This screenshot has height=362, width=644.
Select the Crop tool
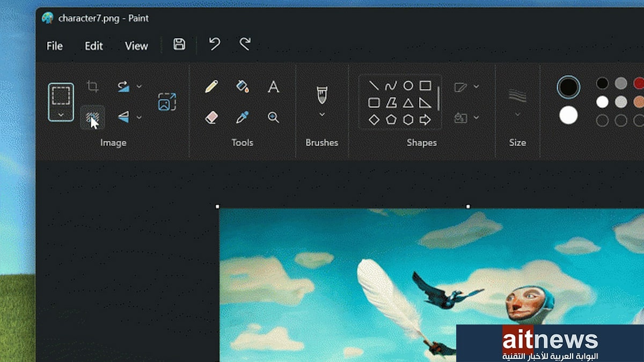(x=93, y=86)
